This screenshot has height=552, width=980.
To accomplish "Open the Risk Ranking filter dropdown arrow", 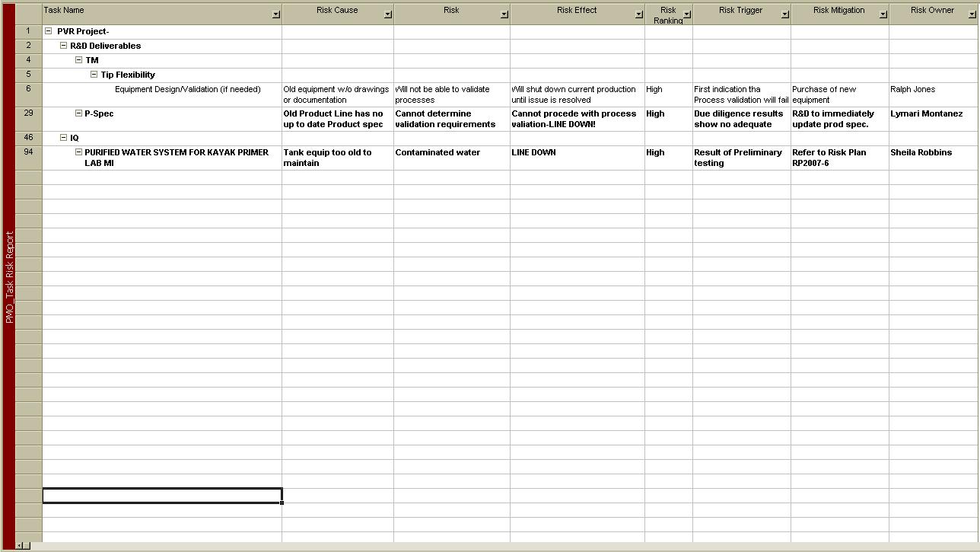I will pos(686,14).
